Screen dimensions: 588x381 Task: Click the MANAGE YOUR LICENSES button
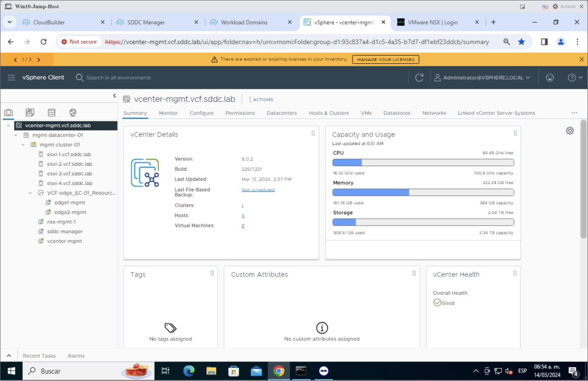coord(386,59)
